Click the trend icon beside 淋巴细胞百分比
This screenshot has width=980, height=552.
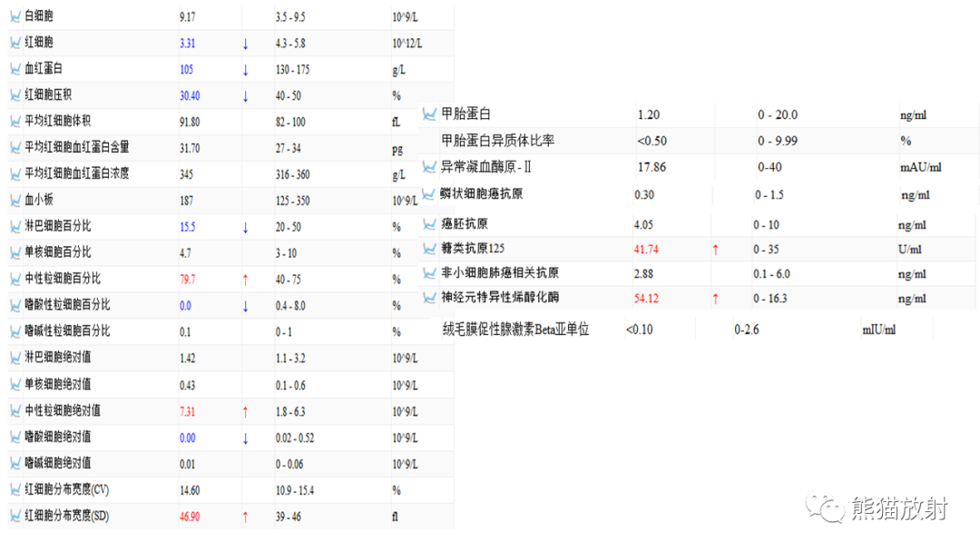(x=15, y=226)
